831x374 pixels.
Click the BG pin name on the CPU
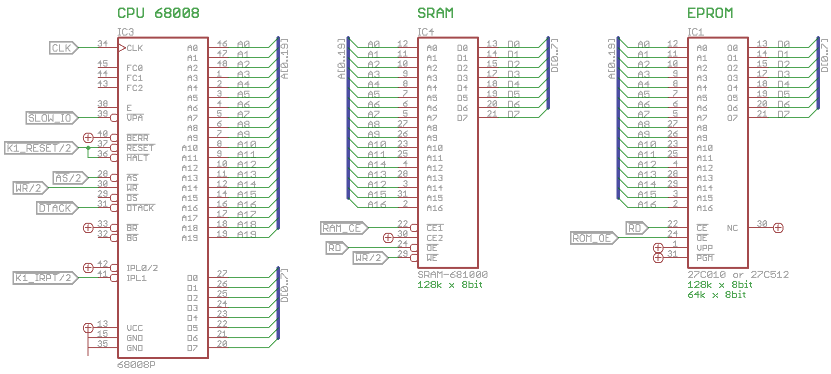131,238
